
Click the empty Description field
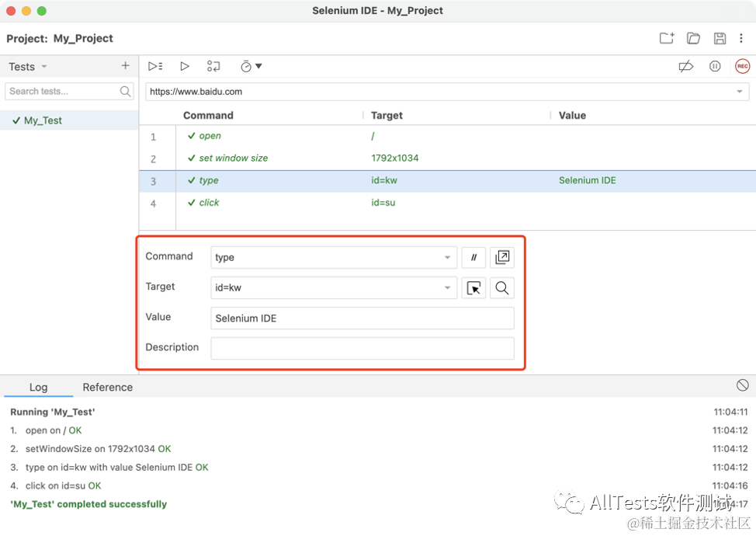coord(362,348)
